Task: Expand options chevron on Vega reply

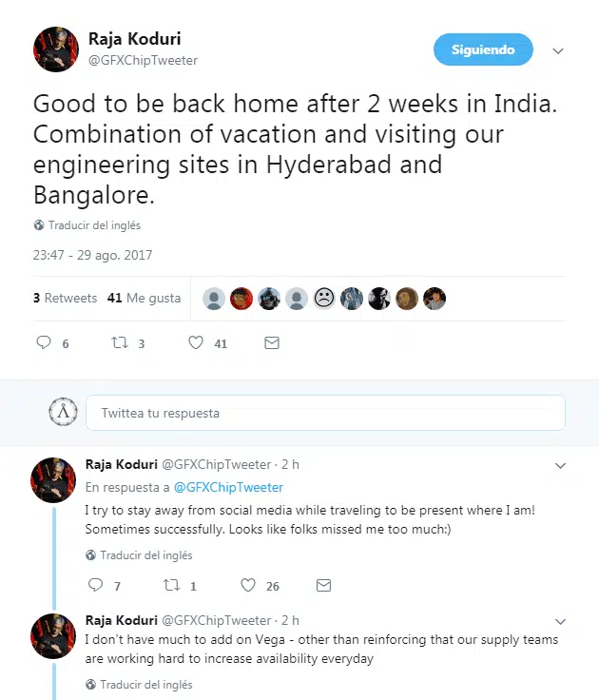Action: pos(560,621)
